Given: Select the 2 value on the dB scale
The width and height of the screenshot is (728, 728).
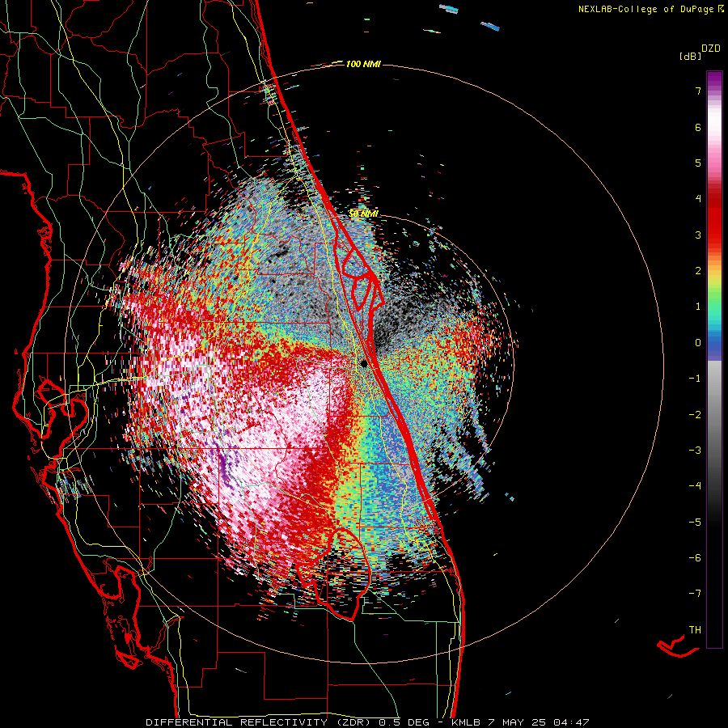Looking at the screenshot, I should click(698, 271).
